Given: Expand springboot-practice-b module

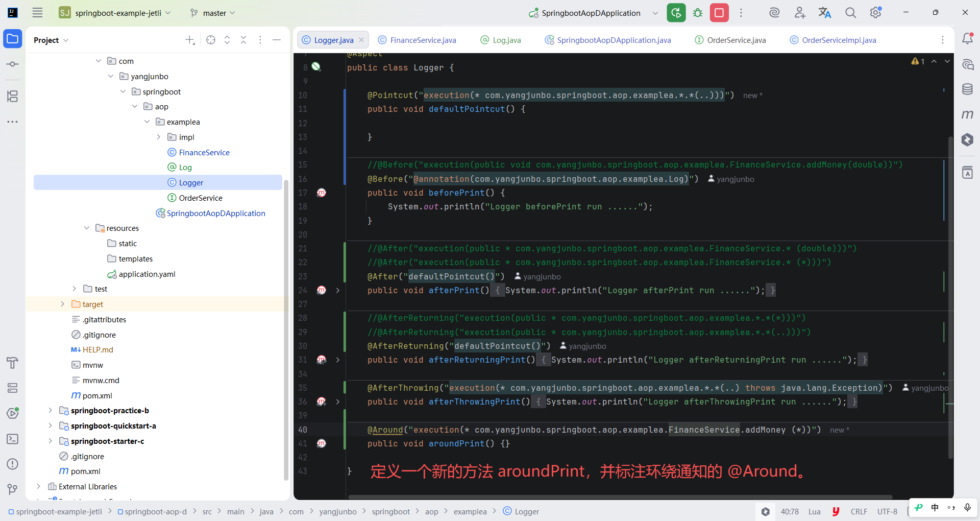Looking at the screenshot, I should 50,410.
